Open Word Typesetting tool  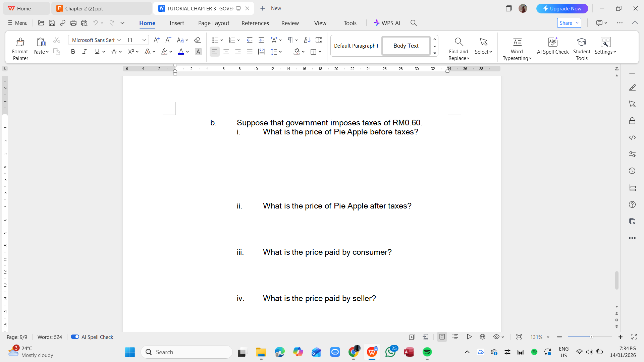pos(517,49)
